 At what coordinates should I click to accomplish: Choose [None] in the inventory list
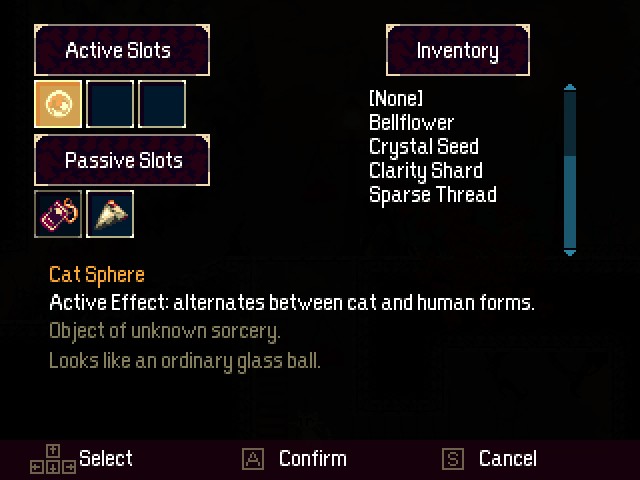point(396,98)
